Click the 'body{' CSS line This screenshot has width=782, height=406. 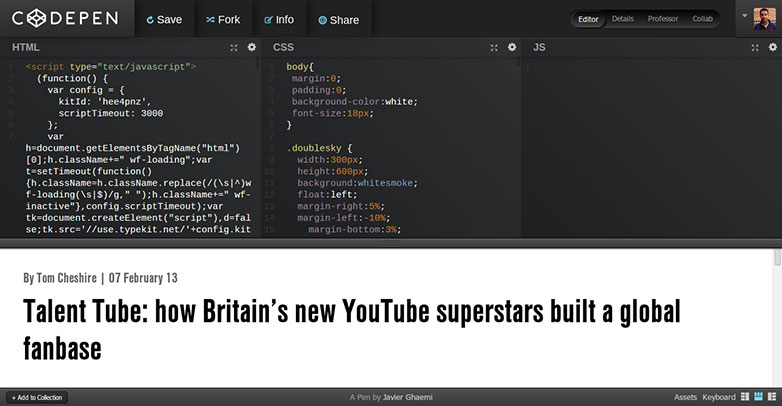(x=300, y=67)
